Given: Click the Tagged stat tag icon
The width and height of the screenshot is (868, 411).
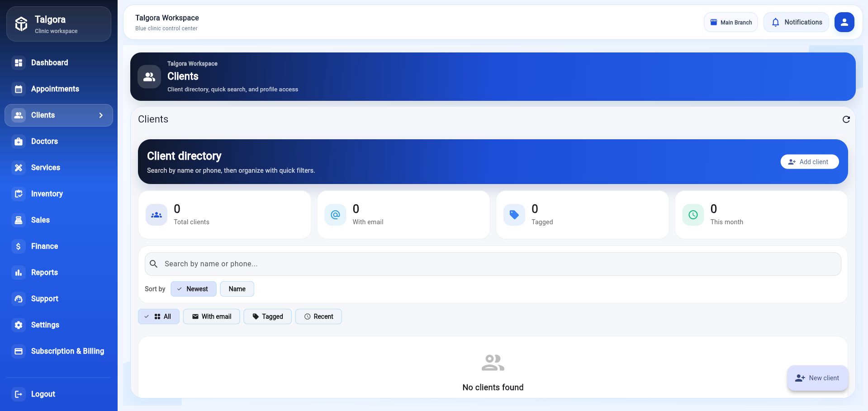Looking at the screenshot, I should tap(514, 215).
